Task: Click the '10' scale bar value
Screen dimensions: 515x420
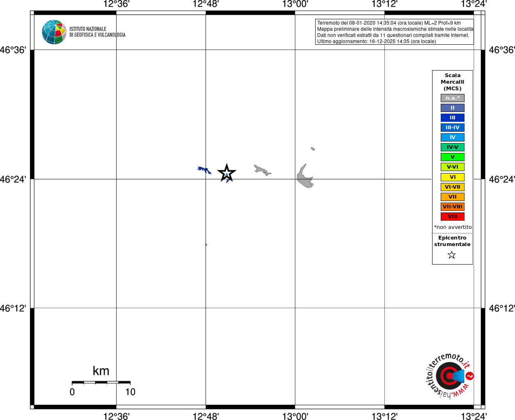Action: click(130, 392)
